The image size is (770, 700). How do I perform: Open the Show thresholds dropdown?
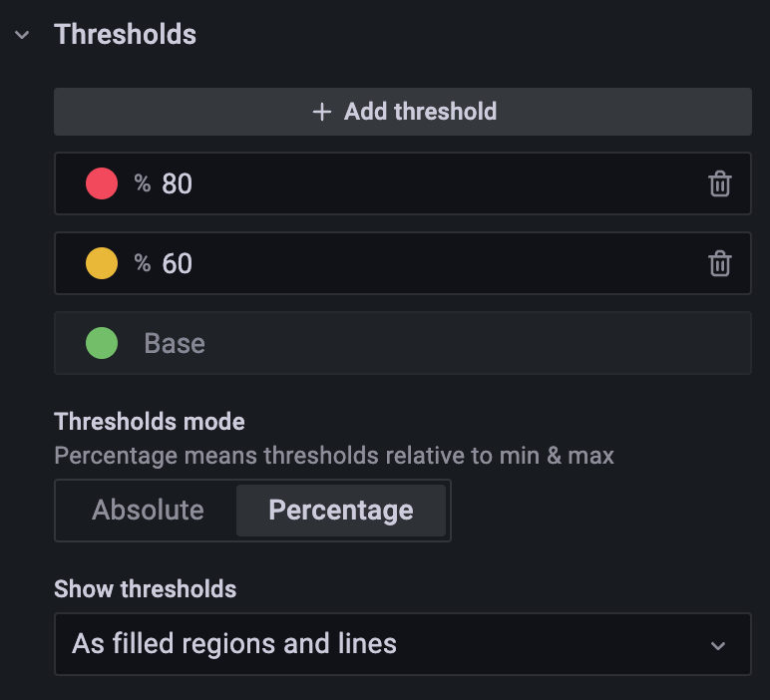(402, 644)
